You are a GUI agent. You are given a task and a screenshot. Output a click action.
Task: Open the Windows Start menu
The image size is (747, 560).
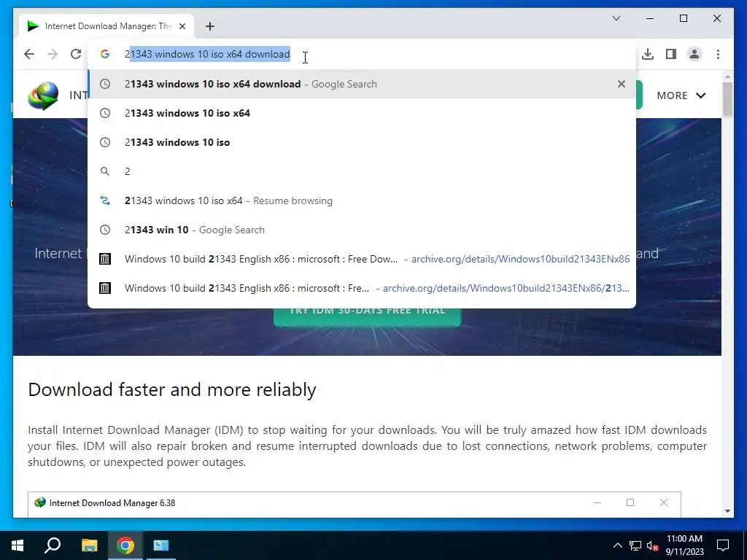[18, 545]
